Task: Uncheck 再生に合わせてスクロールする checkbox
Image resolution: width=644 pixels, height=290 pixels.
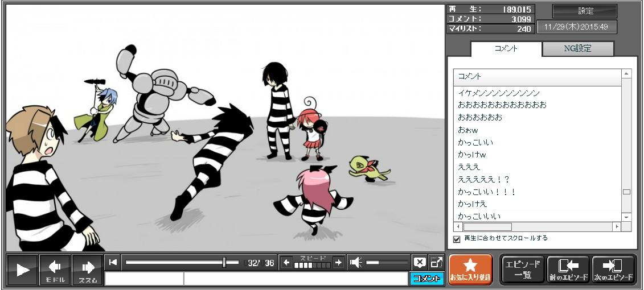Action: coord(457,239)
